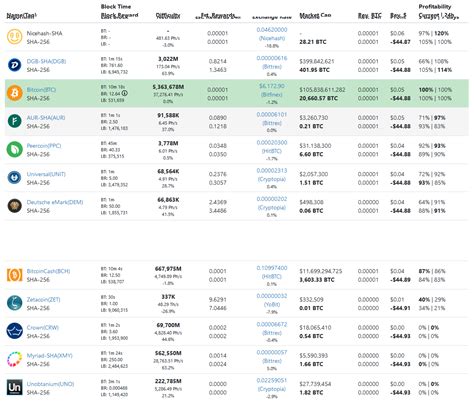The image size is (474, 401).
Task: Open the Deutsche eMark(DEM) coin link
Action: pyautogui.click(x=55, y=202)
